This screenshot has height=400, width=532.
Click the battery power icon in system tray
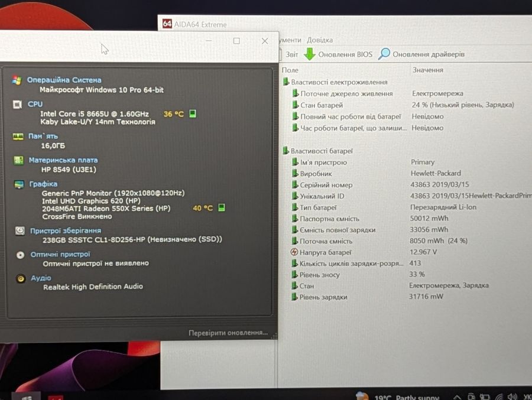point(485,396)
